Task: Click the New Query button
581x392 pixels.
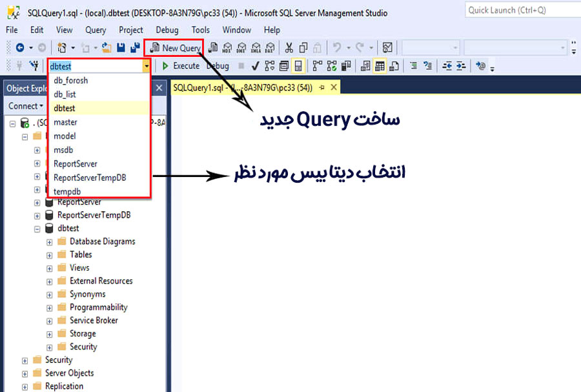Action: coord(175,48)
